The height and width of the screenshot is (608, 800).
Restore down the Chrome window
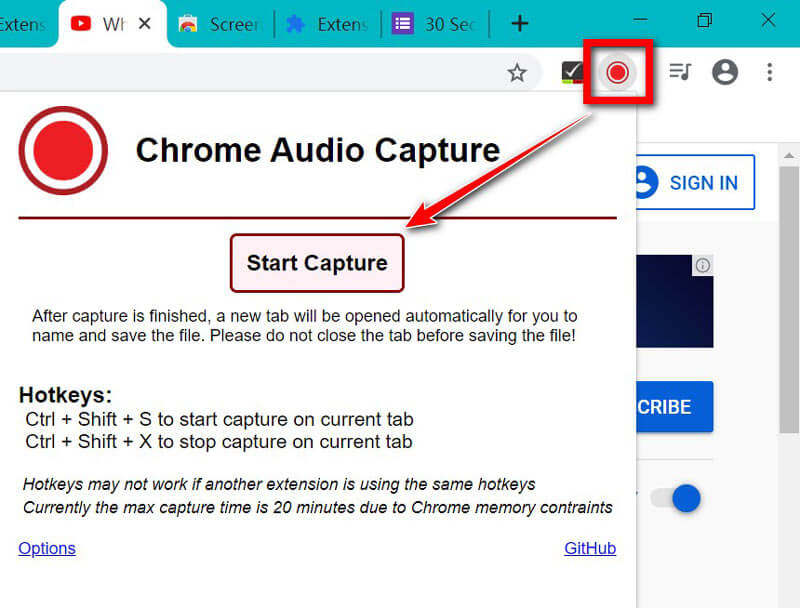(x=705, y=20)
